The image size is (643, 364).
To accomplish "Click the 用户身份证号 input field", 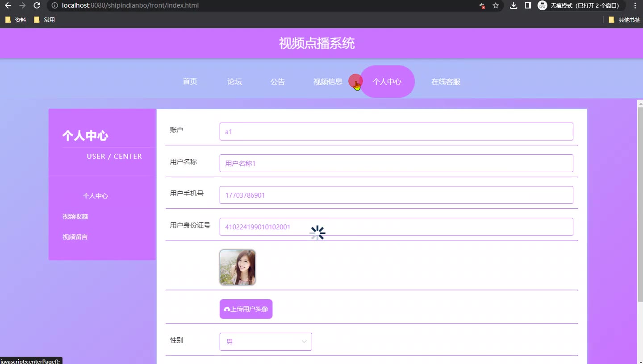I will [x=396, y=227].
